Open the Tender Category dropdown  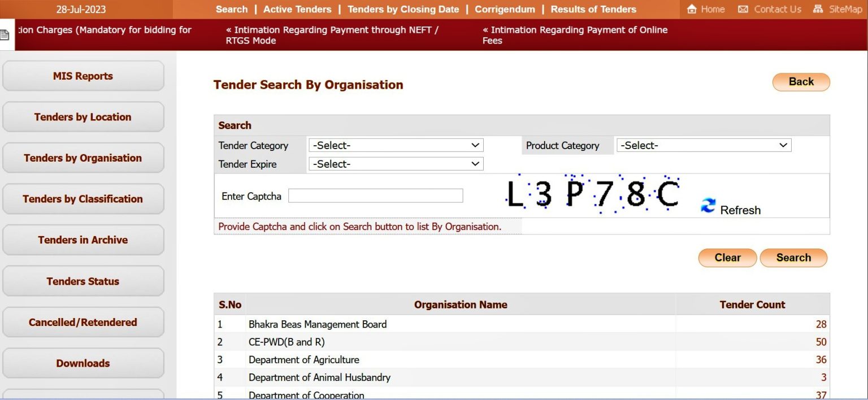coord(396,145)
